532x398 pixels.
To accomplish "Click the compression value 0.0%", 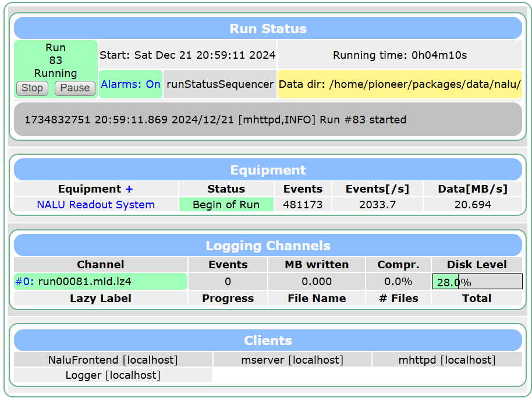I will (398, 281).
